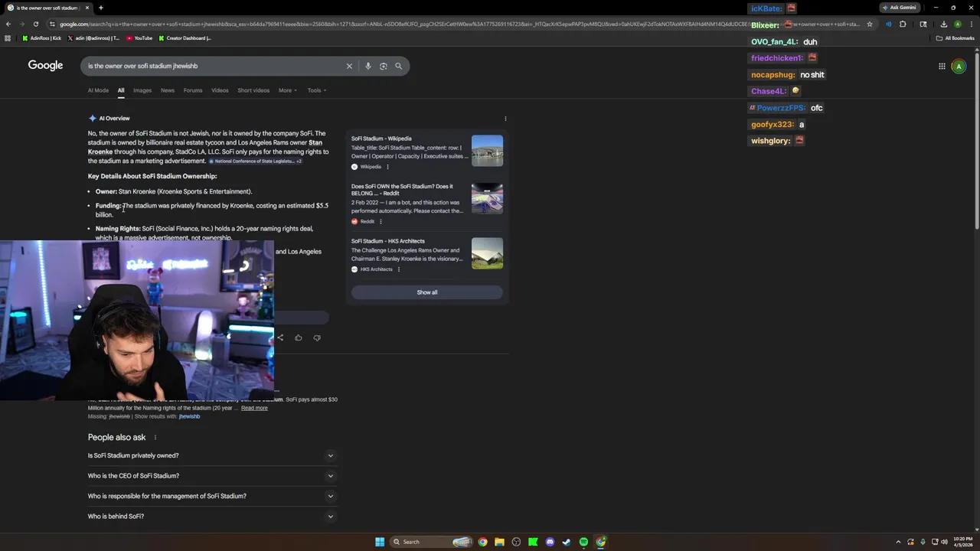
Task: Clear the Google search box text
Action: tap(349, 66)
